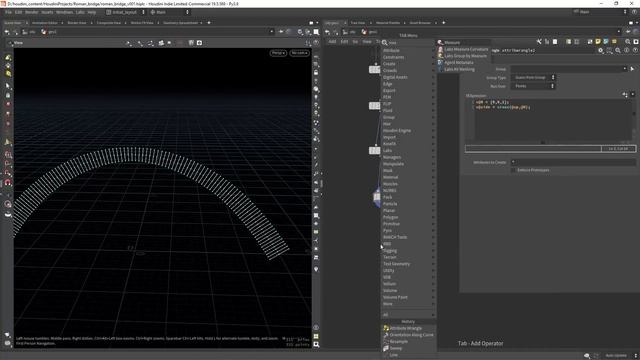This screenshot has width=640, height=360.
Task: Open the Help menu
Action: [x=91, y=12]
